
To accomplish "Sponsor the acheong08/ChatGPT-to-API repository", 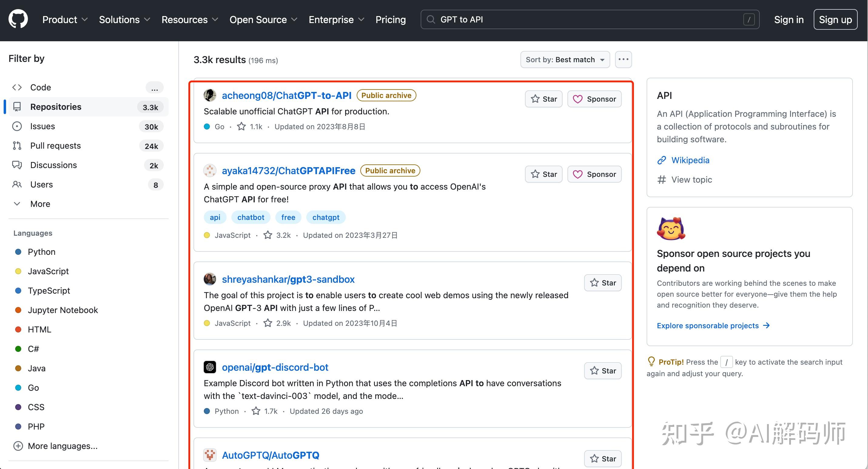I will pyautogui.click(x=594, y=99).
